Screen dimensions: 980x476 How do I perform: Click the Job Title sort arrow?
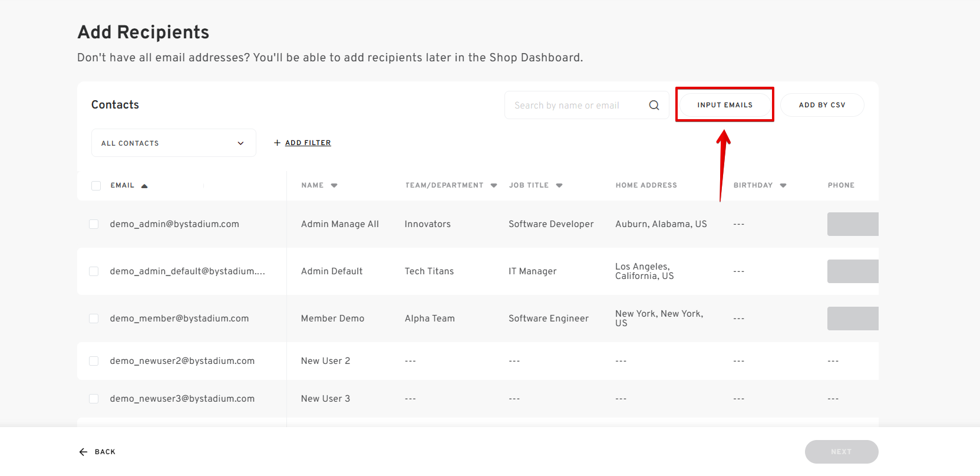(559, 185)
